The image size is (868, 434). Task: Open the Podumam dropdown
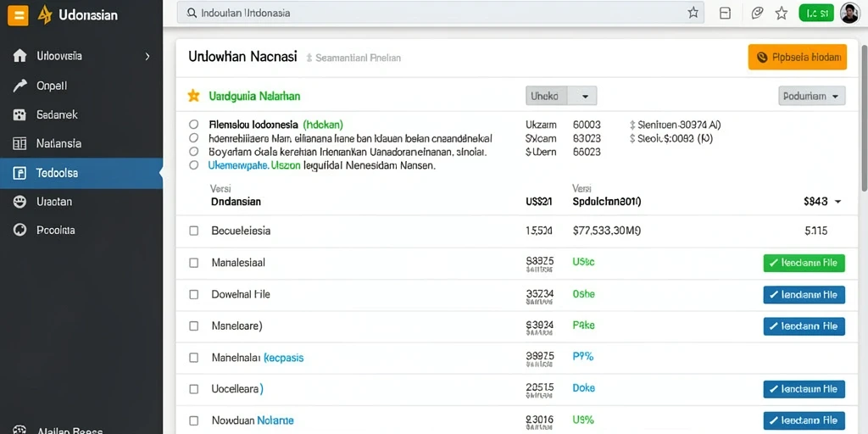pos(811,96)
